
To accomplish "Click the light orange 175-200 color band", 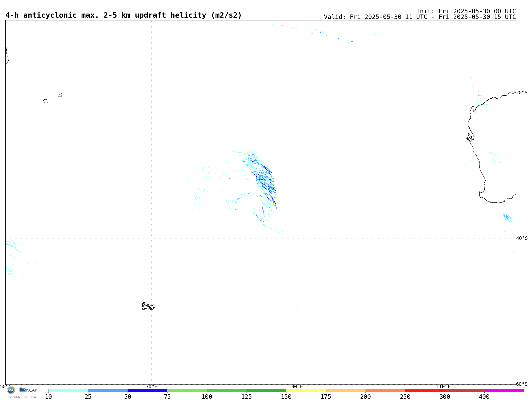I will (x=346, y=391).
